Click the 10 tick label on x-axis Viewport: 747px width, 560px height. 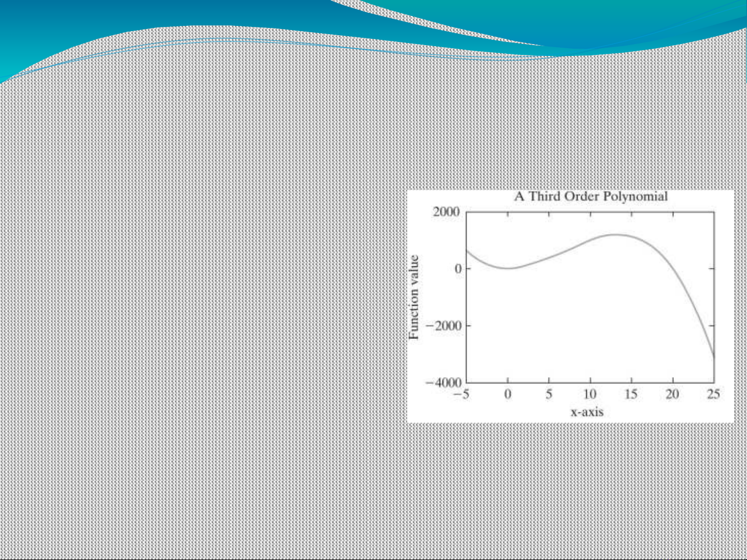[x=590, y=394]
